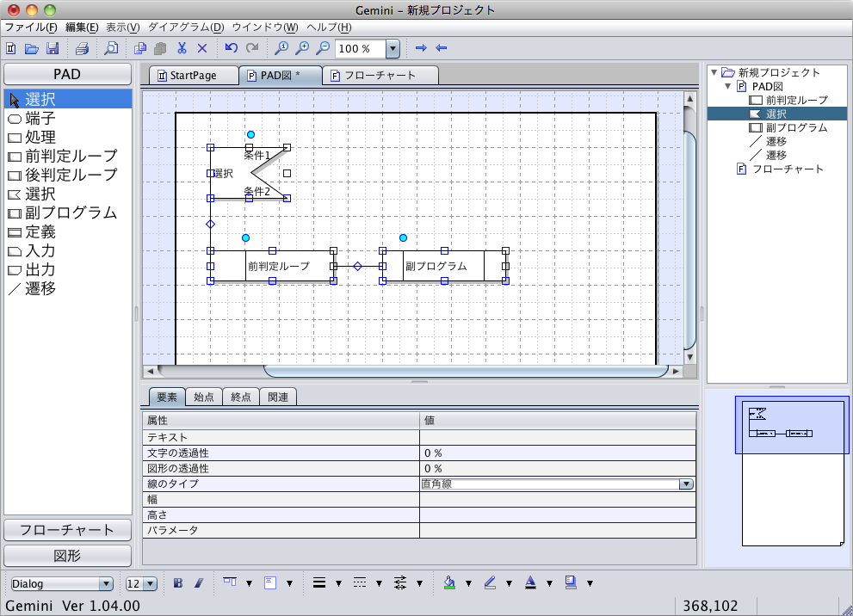Open the フローチャート palette button
This screenshot has height=616, width=853.
[x=67, y=530]
